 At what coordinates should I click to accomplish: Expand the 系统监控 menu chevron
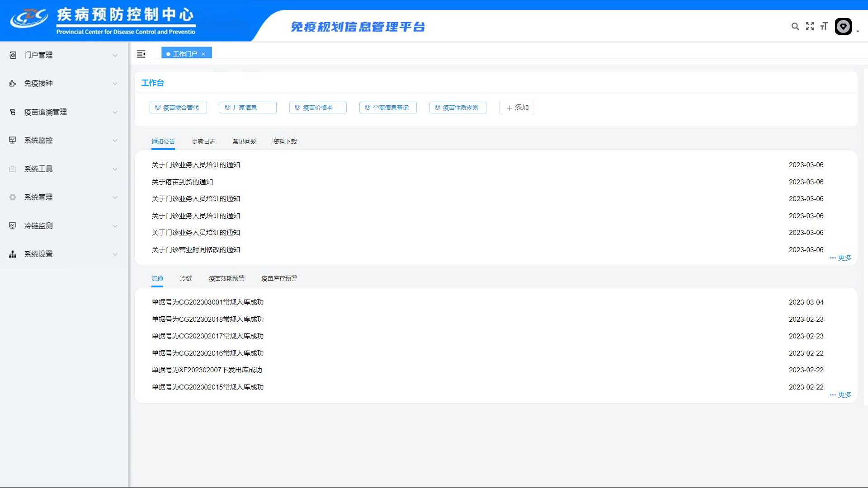pos(115,141)
